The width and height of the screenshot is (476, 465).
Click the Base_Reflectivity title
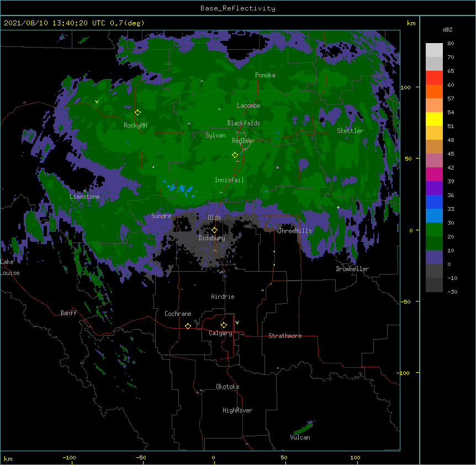click(x=238, y=8)
